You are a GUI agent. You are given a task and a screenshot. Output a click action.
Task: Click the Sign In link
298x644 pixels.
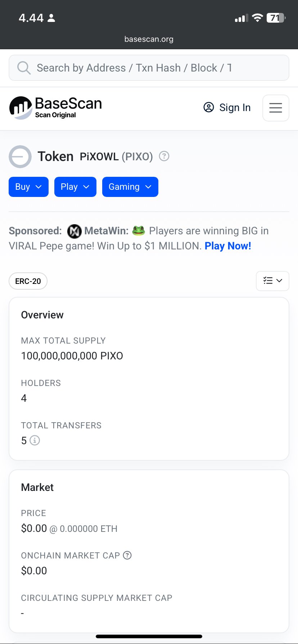tap(235, 107)
